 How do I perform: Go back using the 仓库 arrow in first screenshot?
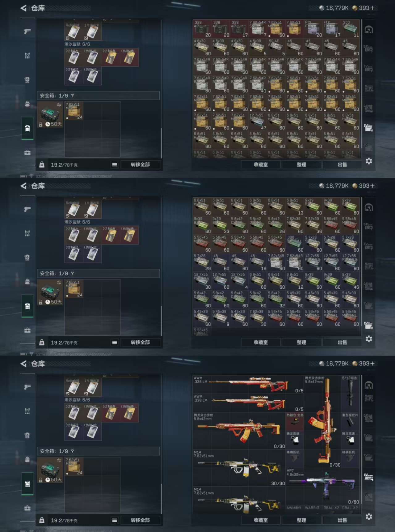(x=23, y=8)
